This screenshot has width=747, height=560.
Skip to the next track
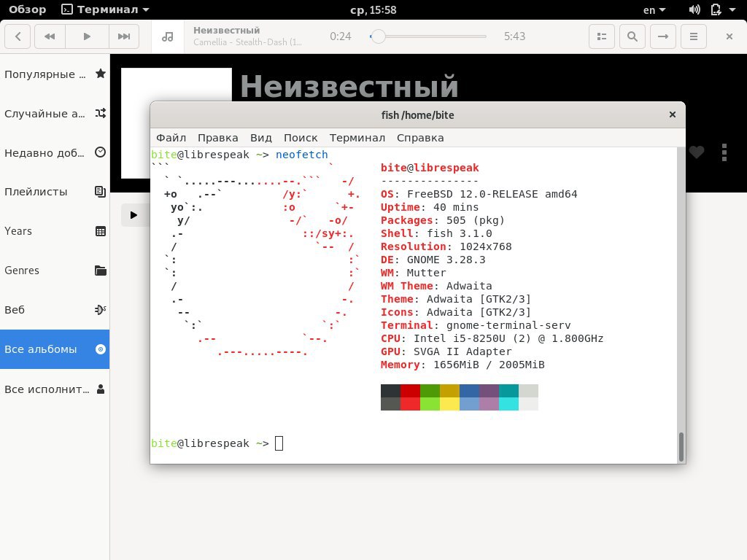pos(124,36)
